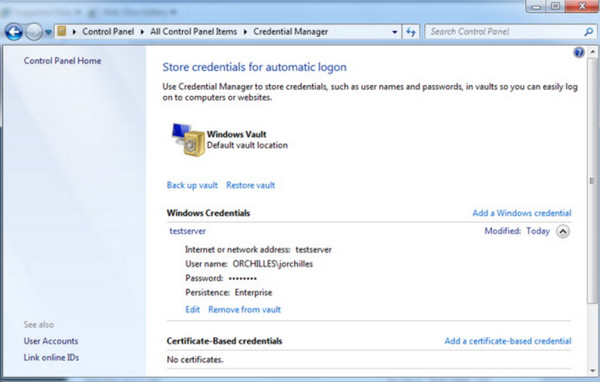The image size is (600, 382).
Task: Click Remove from vault link
Action: click(x=245, y=309)
